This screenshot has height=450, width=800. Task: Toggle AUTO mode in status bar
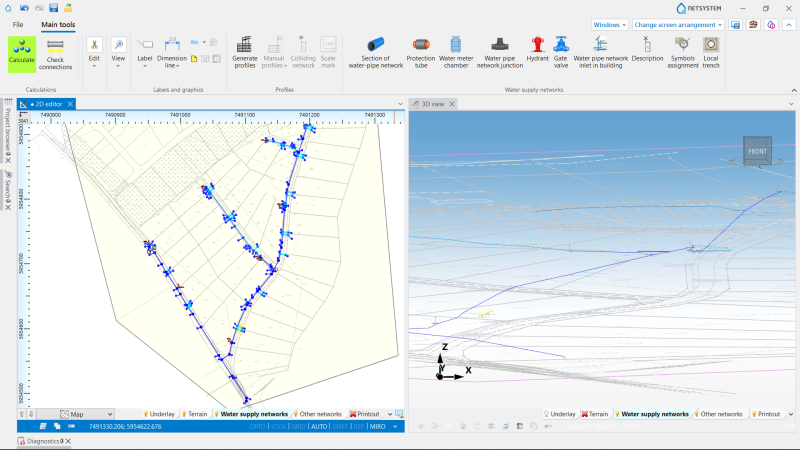tap(319, 427)
